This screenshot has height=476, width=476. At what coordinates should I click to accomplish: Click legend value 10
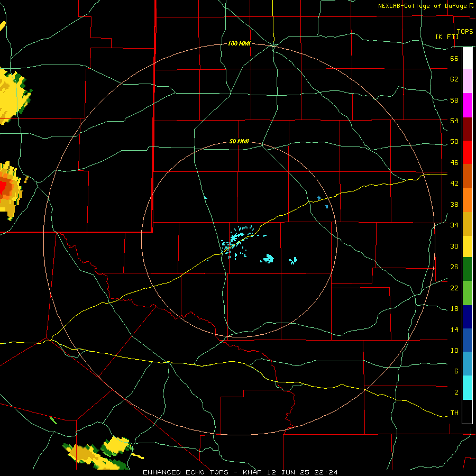(x=454, y=350)
